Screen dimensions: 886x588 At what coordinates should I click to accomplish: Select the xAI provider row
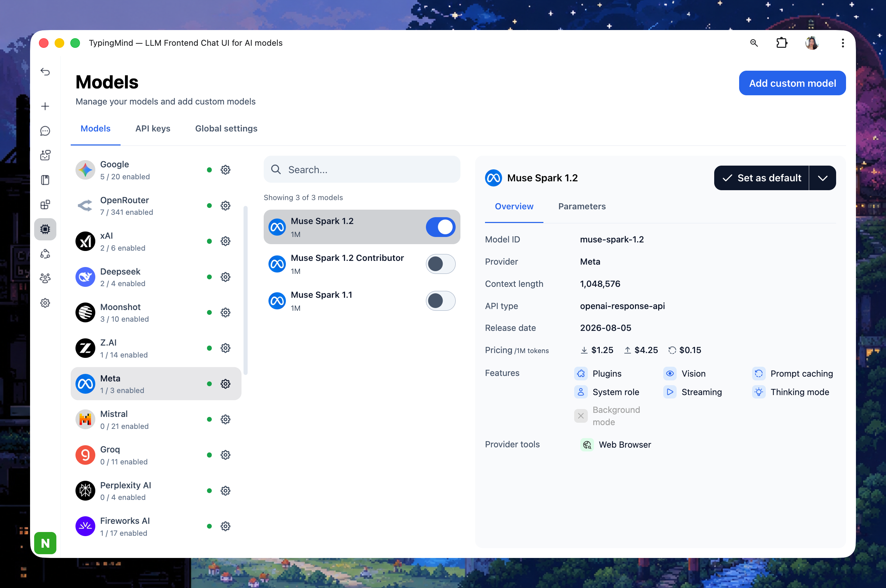[156, 241]
